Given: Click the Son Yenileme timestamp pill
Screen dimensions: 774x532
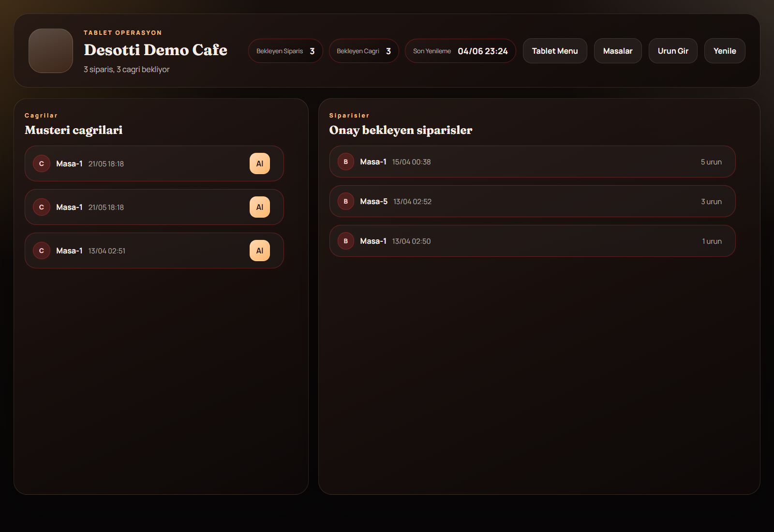Looking at the screenshot, I should coord(461,51).
